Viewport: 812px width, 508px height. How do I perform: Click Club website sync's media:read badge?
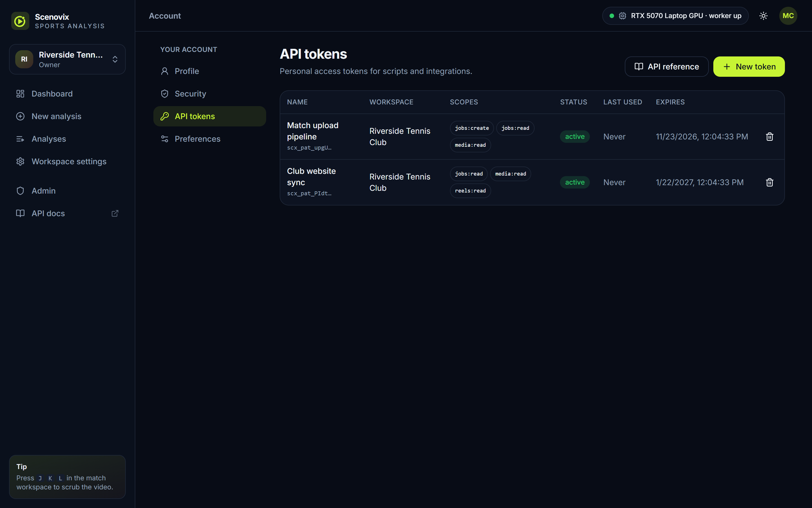coord(510,174)
